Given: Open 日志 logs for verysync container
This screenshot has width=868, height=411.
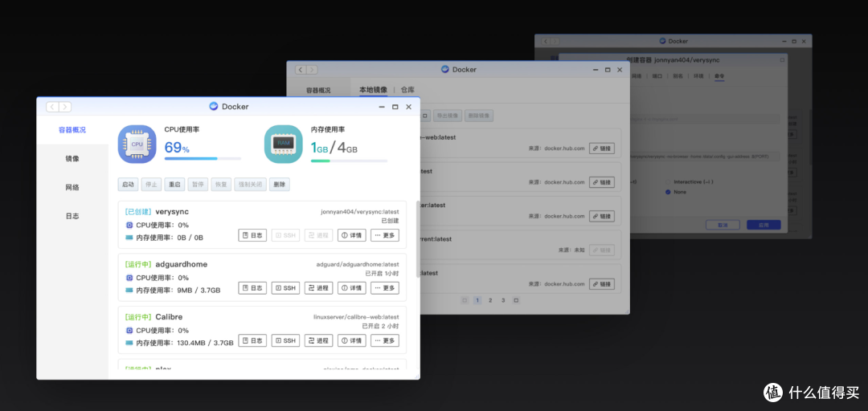Looking at the screenshot, I should coord(252,235).
